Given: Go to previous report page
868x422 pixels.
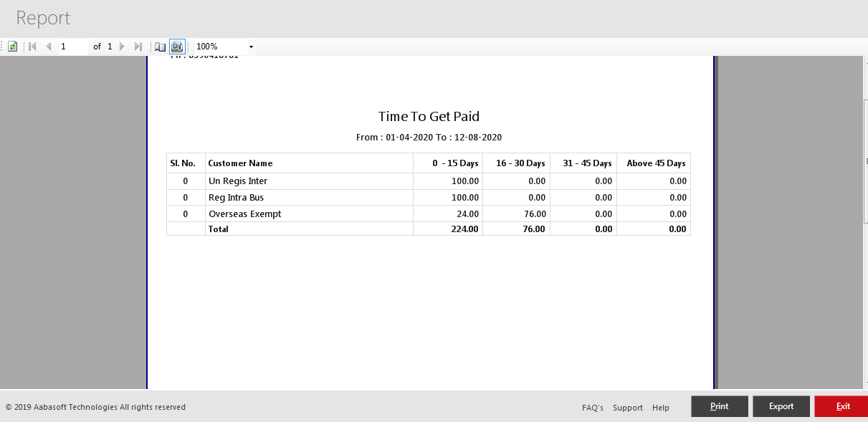Looking at the screenshot, I should tap(49, 47).
